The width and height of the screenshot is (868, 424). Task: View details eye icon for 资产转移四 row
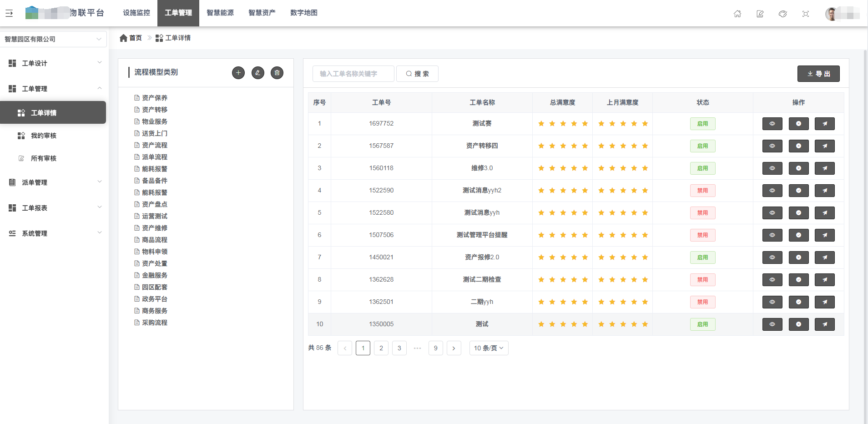click(772, 146)
